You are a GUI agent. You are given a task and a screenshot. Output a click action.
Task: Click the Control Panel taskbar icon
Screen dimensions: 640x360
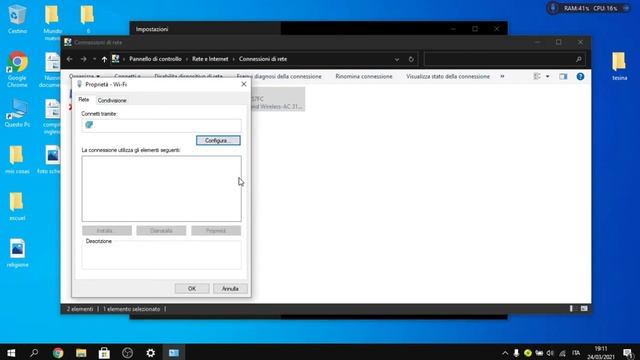tap(174, 353)
